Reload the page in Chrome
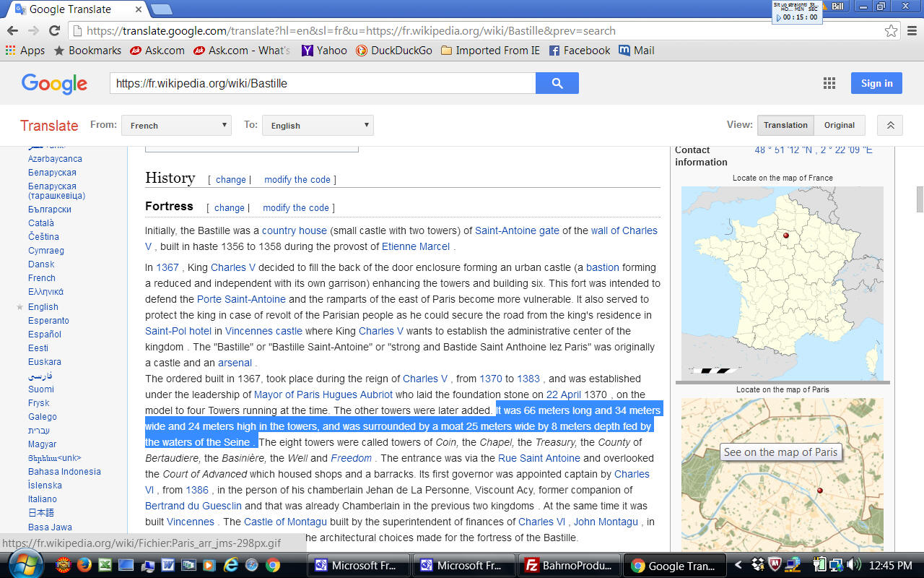Image resolution: width=924 pixels, height=578 pixels. point(54,31)
